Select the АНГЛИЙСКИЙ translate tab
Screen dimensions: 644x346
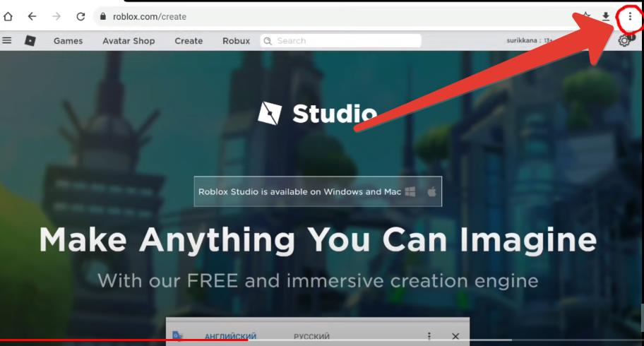[230, 336]
